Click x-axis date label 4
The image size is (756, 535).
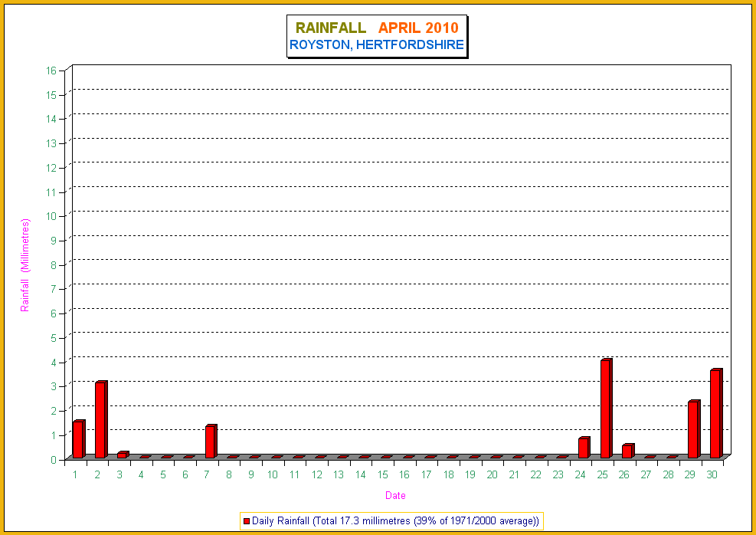[x=141, y=474]
